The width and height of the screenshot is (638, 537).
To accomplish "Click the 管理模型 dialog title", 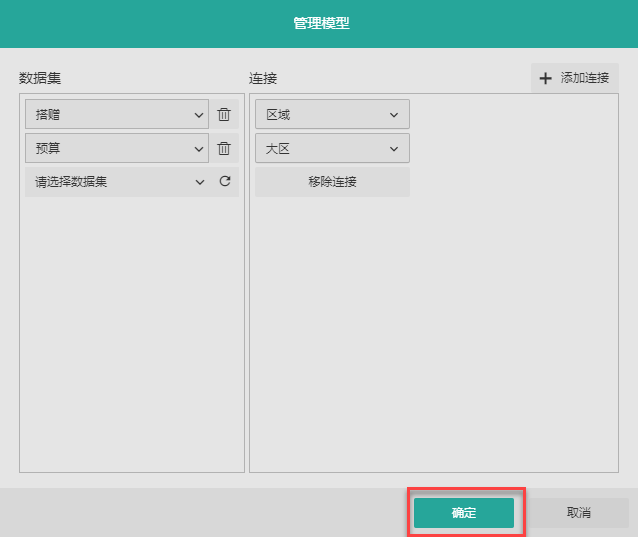I will click(x=321, y=23).
